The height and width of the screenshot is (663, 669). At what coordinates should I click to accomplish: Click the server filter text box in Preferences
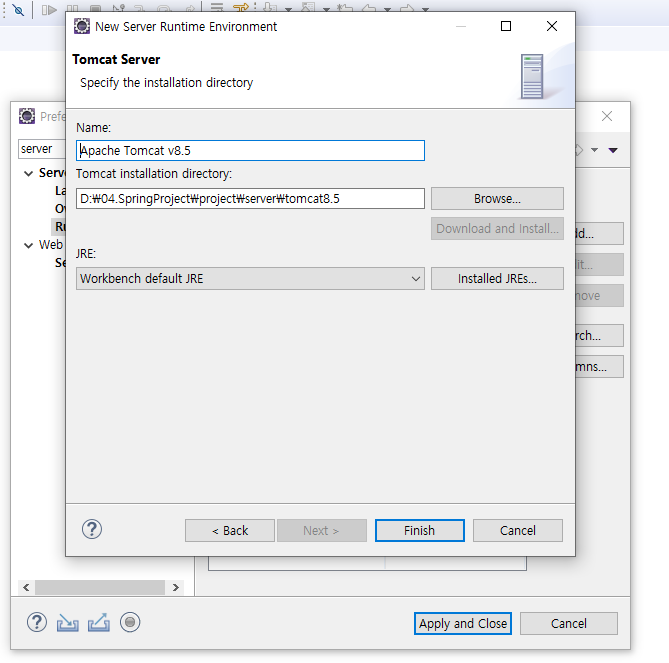point(41,149)
